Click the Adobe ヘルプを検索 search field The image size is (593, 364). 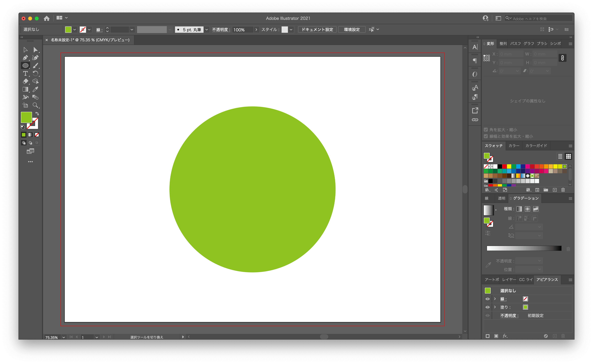(x=538, y=19)
